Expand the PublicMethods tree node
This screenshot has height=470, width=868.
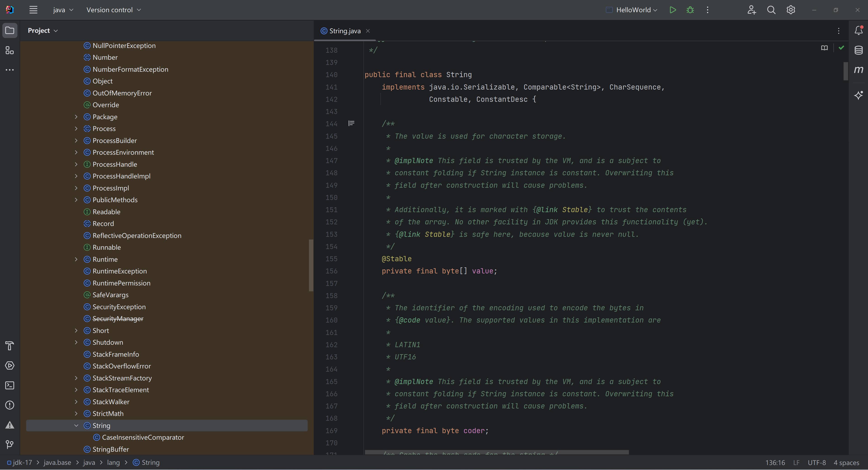click(x=76, y=199)
